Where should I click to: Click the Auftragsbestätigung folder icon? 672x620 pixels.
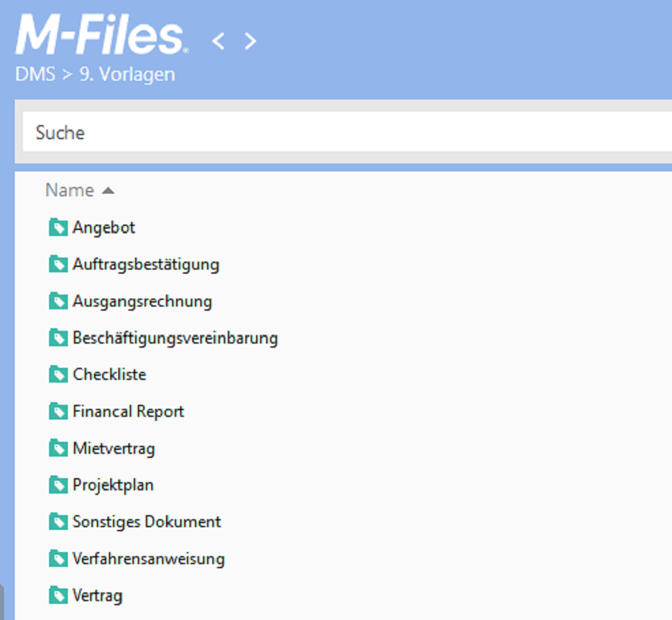click(x=58, y=264)
